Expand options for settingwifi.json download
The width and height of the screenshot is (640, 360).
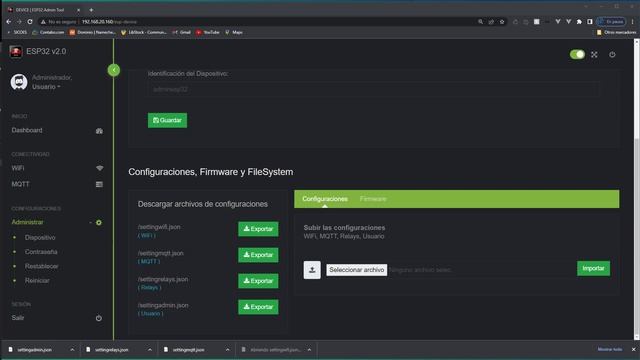coord(309,350)
